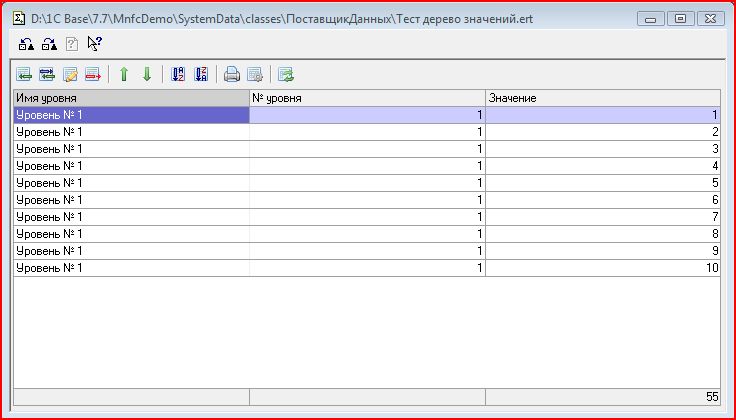Select the first 'Уровень № 1' row
The height and width of the screenshot is (420, 736).
[x=130, y=115]
